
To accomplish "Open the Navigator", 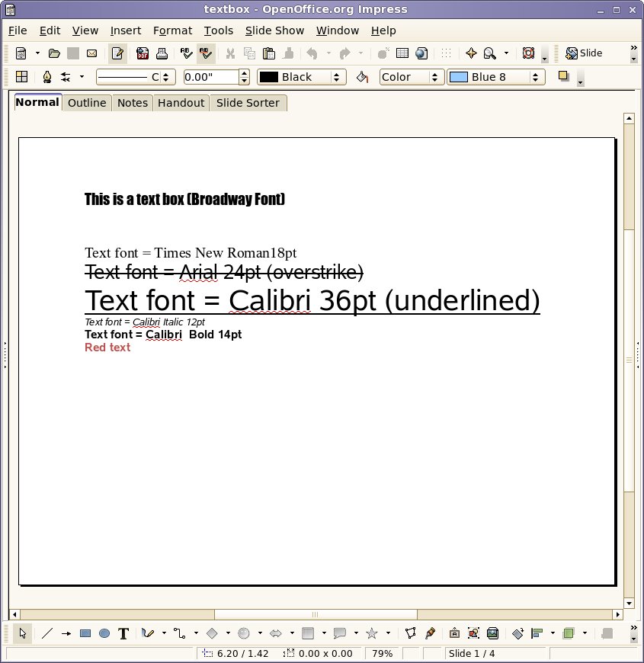I will [x=471, y=53].
